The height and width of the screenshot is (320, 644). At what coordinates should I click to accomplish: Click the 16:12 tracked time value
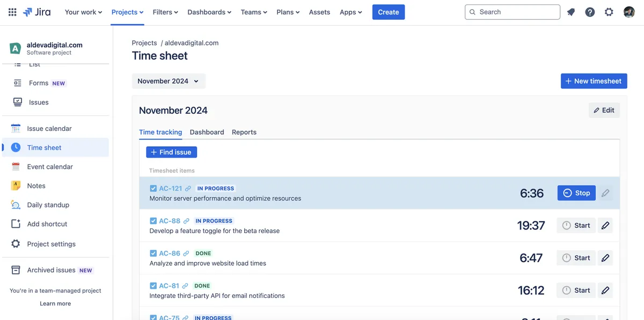point(531,291)
